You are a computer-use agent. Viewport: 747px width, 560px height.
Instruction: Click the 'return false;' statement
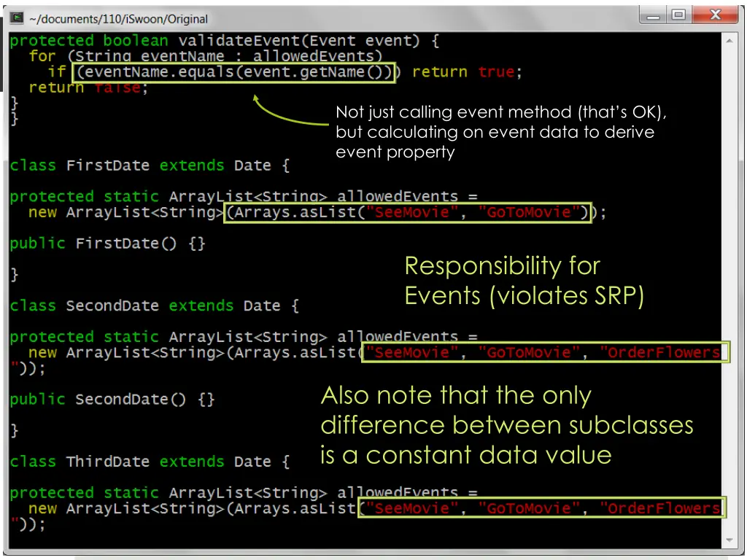click(x=88, y=87)
